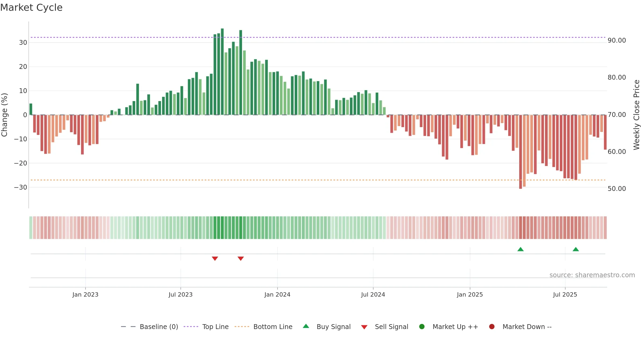Click the 60.00 price axis label

[617, 152]
